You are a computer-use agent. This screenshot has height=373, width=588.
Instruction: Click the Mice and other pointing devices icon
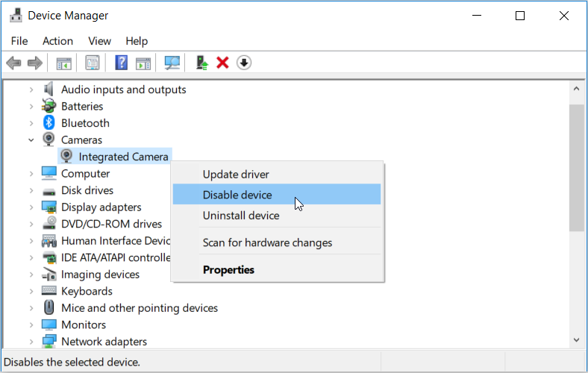tap(49, 307)
